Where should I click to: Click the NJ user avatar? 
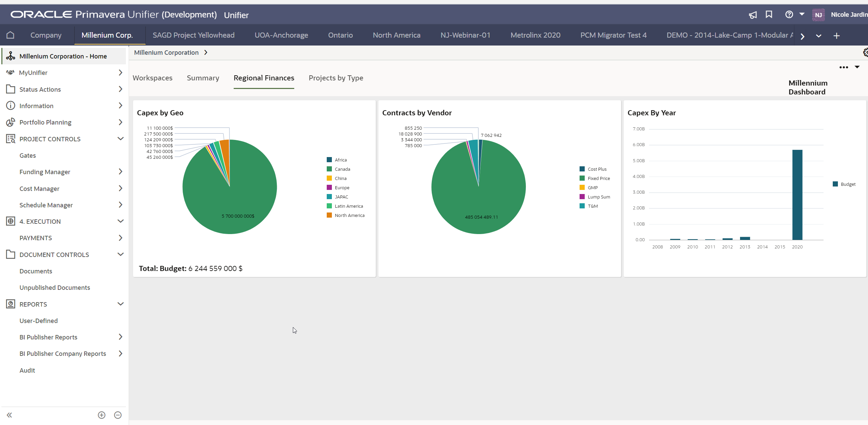pos(818,15)
